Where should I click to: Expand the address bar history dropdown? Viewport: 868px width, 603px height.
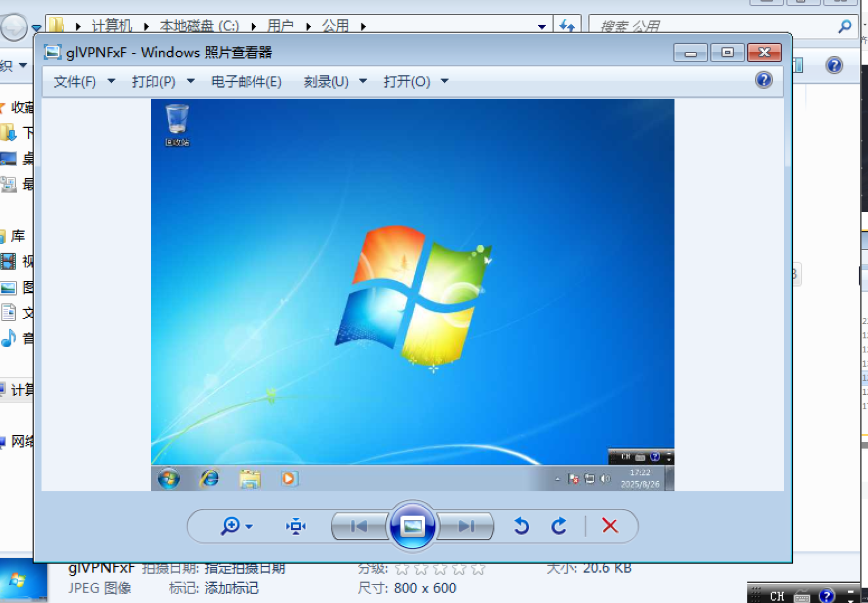click(542, 27)
